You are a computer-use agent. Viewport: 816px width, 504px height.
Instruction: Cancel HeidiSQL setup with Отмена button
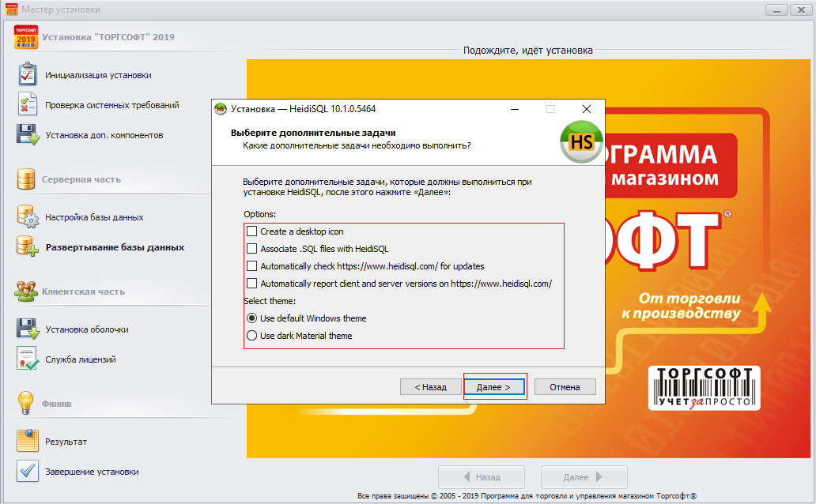pos(565,387)
